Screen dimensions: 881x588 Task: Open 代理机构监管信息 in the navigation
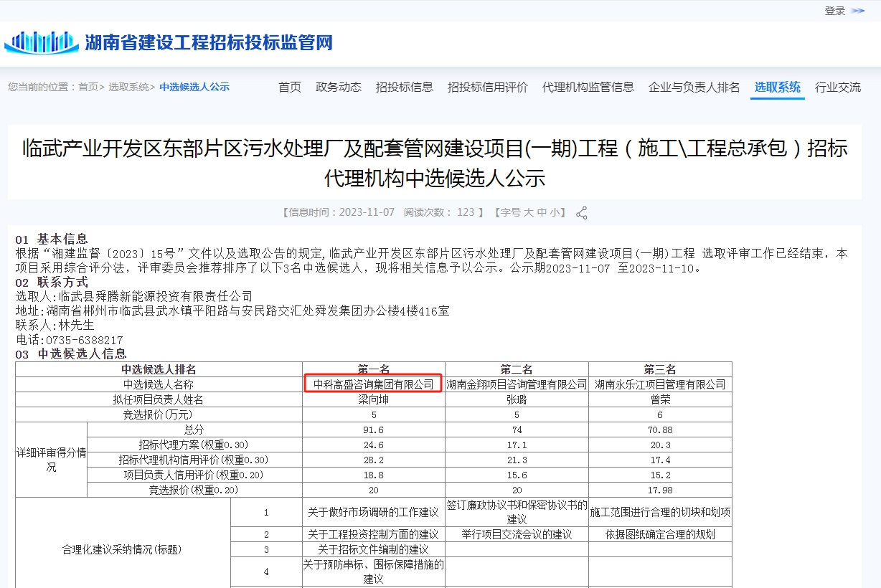[x=588, y=87]
